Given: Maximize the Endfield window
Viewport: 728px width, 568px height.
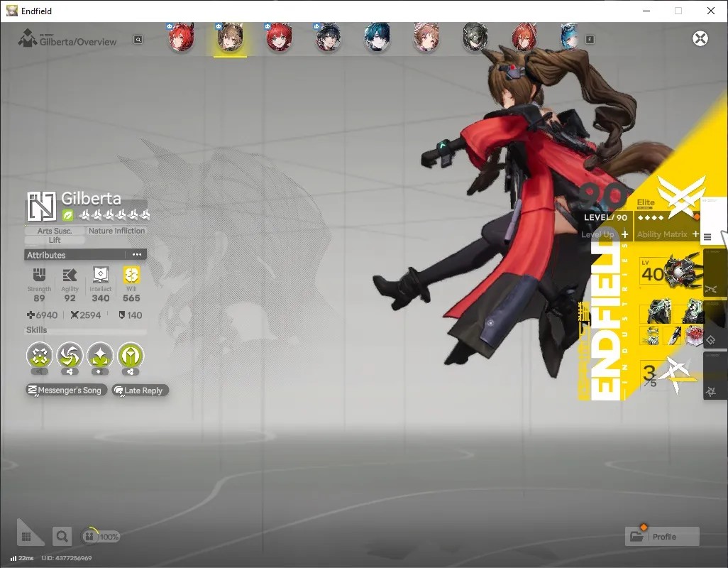Looking at the screenshot, I should click(678, 11).
